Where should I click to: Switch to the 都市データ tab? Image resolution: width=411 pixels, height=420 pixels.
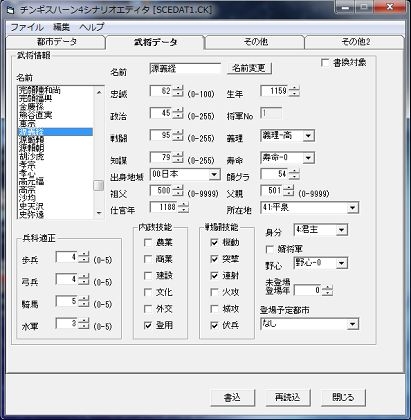tap(56, 42)
